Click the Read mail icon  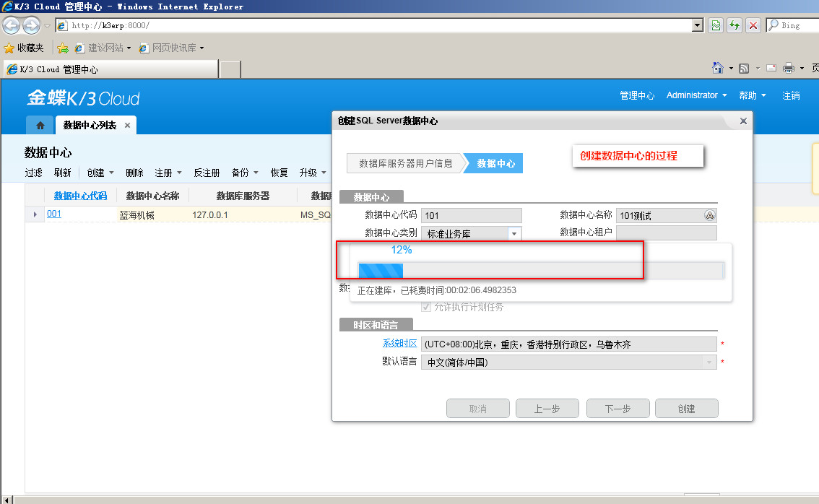click(771, 68)
